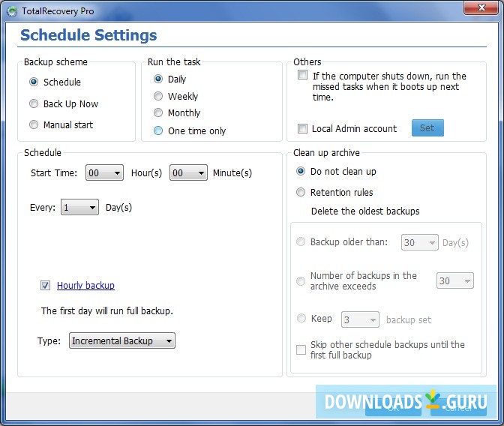Open the backup Type dropdown
Viewport: 504px width, 426px height.
(122, 340)
